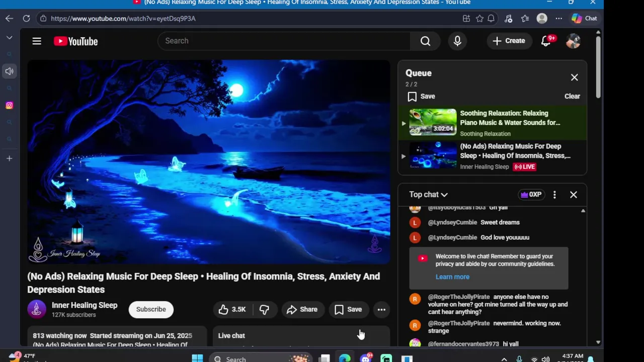Follow the Learn more chat link

click(x=452, y=277)
